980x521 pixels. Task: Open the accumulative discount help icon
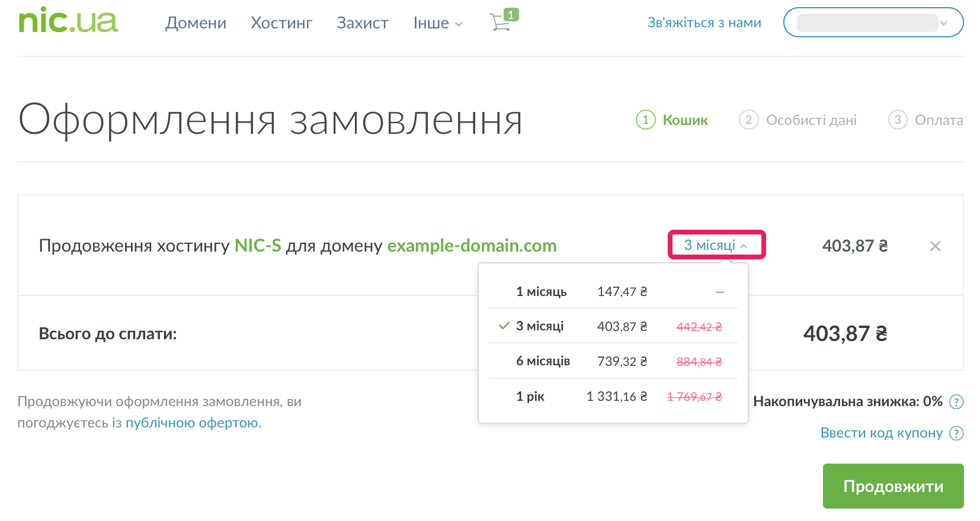956,402
